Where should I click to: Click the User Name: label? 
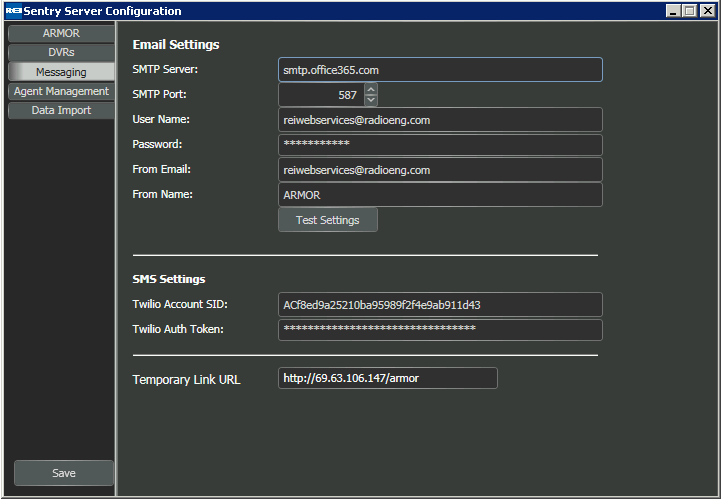(161, 119)
